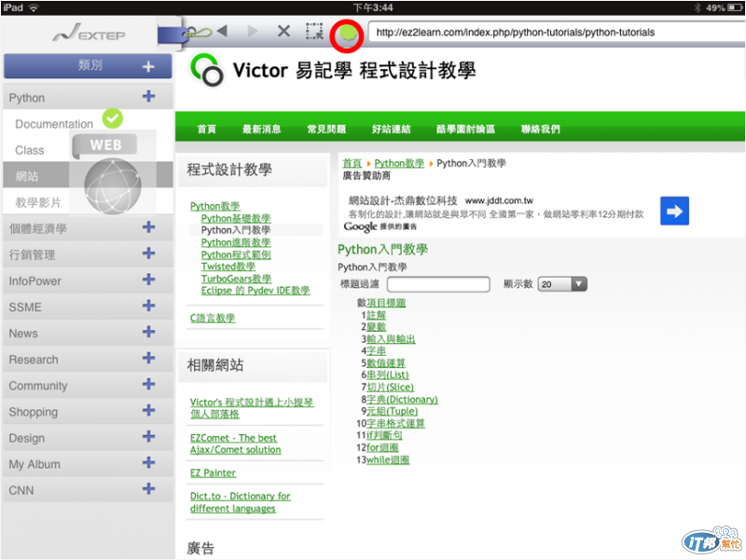Select Documentation under Python

[x=54, y=124]
